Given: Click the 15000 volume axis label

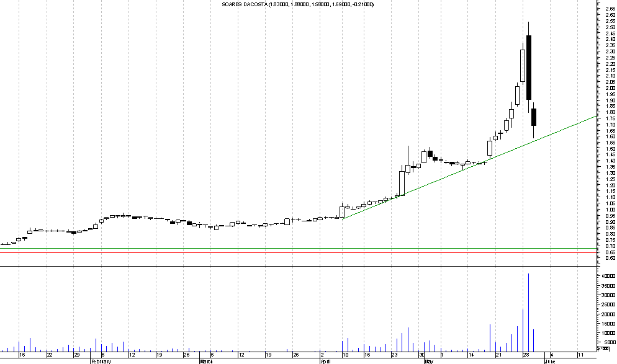Looking at the screenshot, I should click(x=609, y=324).
